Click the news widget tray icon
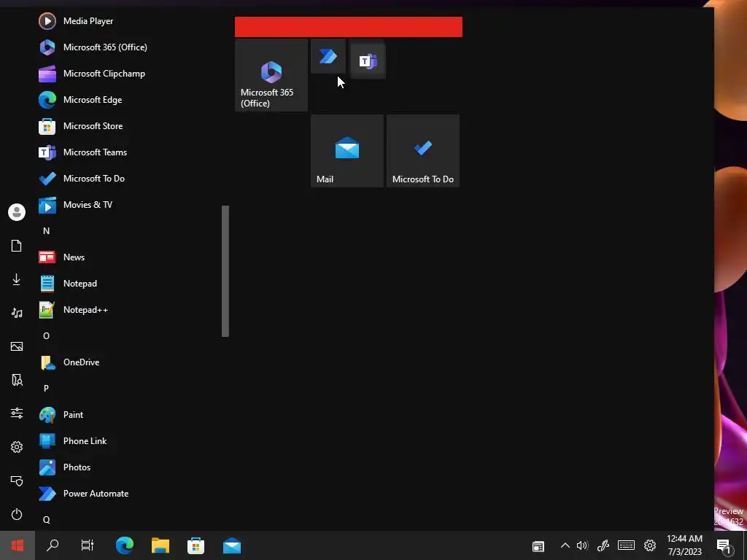The width and height of the screenshot is (747, 560). [538, 546]
